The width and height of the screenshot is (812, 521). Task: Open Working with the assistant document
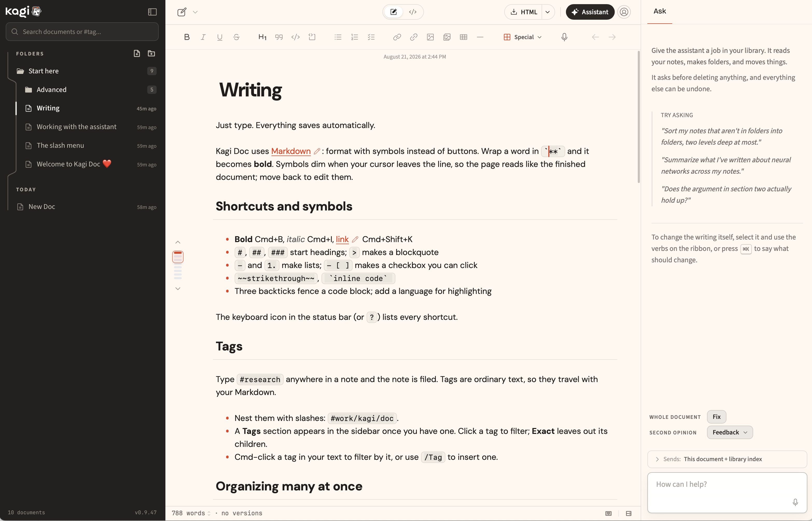(86, 127)
